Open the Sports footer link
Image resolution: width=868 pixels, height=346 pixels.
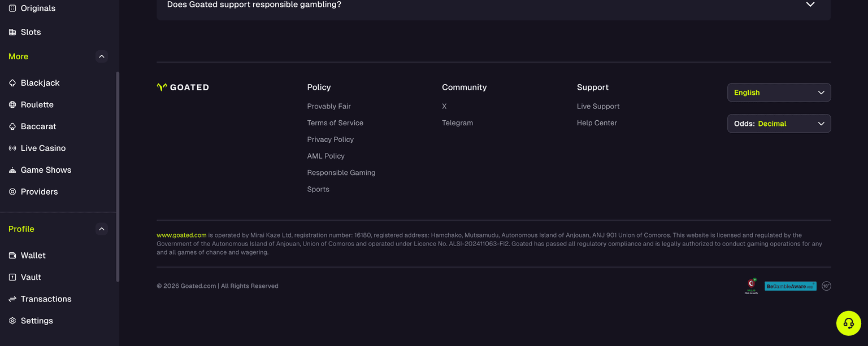318,189
